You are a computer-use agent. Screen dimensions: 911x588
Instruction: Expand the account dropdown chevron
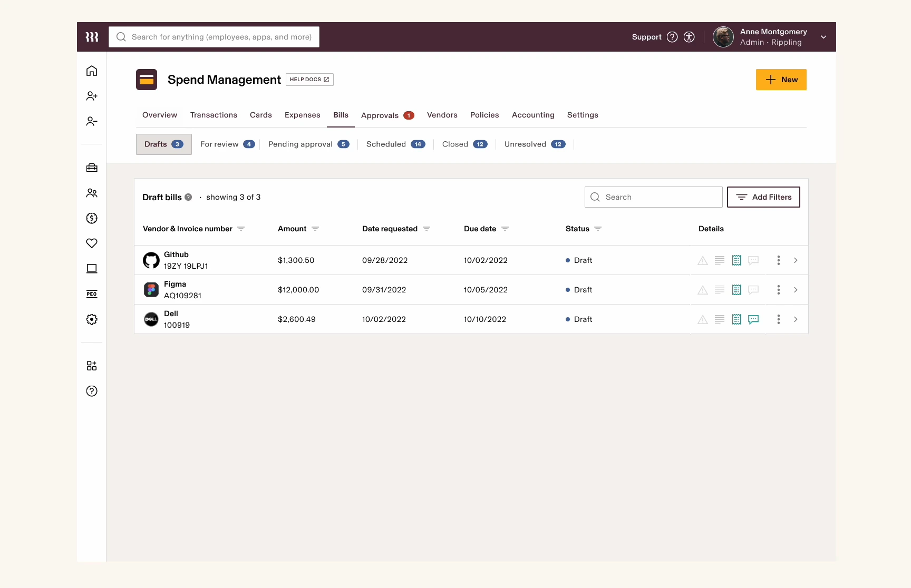(x=823, y=37)
